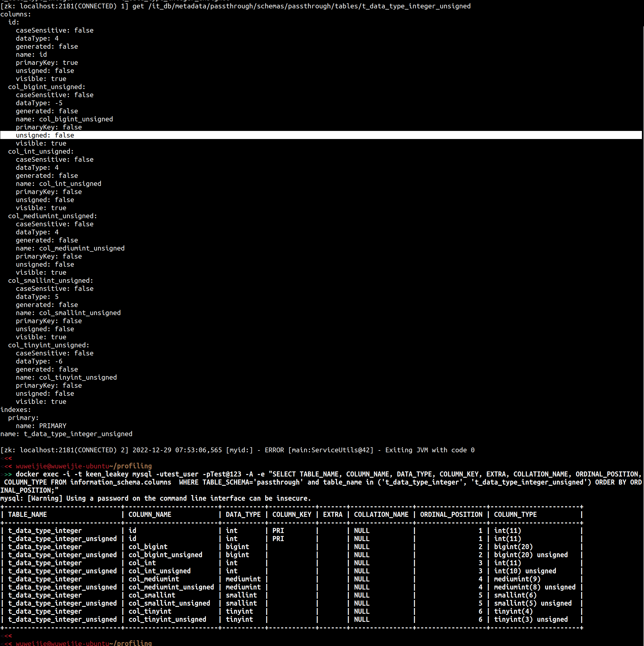The width and height of the screenshot is (644, 646).
Task: Click the 'primaryKey: true' line under id
Action: click(46, 62)
